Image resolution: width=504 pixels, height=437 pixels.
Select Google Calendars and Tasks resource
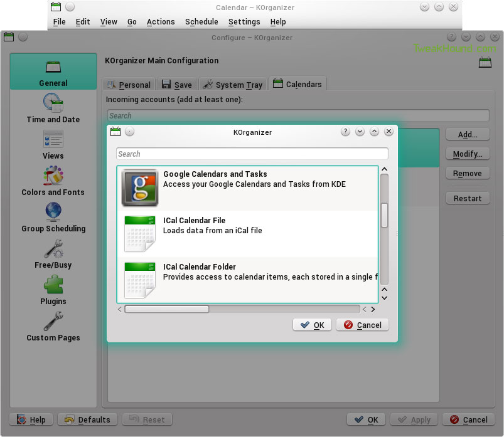(x=247, y=188)
